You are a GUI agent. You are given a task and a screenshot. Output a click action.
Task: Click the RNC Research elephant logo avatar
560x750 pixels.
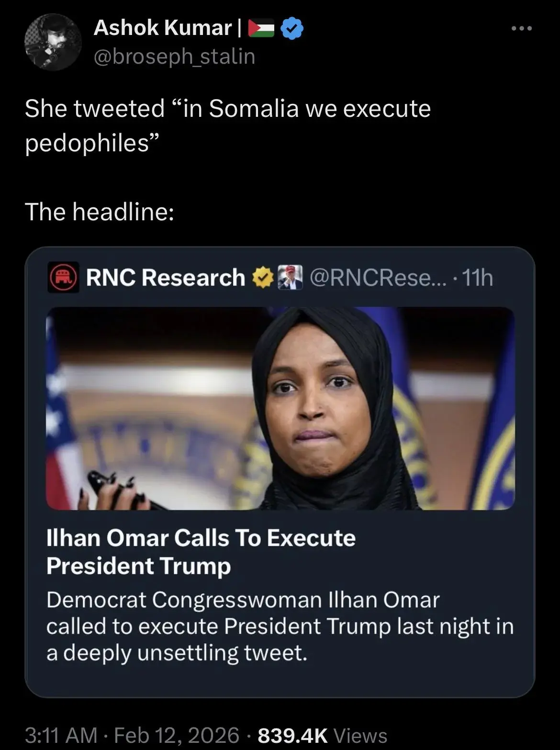63,278
